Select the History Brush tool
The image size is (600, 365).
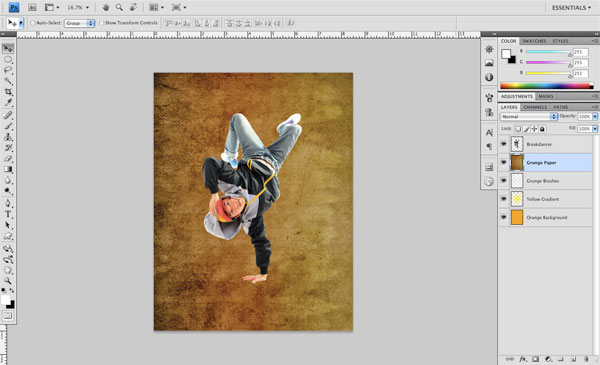8,148
